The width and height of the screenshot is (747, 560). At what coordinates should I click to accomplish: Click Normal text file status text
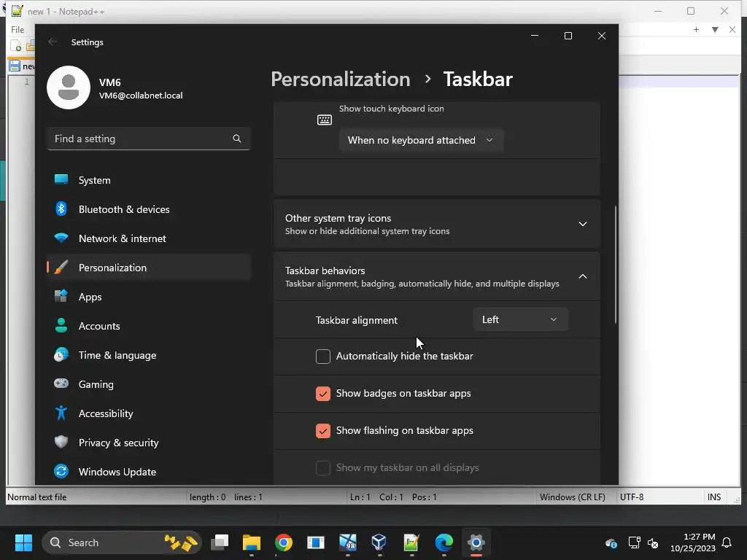[x=36, y=497]
